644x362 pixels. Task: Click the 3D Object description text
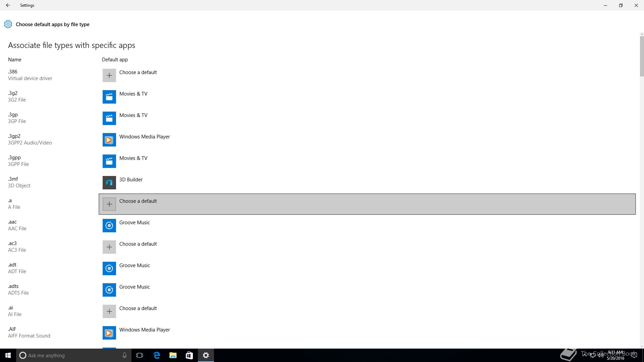(19, 186)
